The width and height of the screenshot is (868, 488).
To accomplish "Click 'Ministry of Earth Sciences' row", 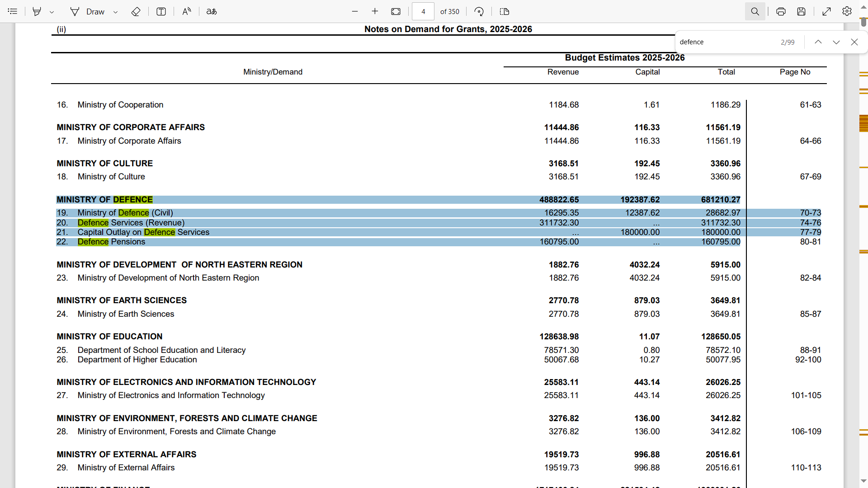I will 126,314.
